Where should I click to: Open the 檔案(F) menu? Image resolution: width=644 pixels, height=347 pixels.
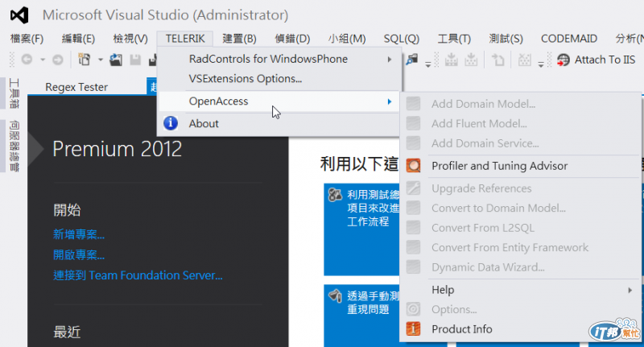coord(27,39)
